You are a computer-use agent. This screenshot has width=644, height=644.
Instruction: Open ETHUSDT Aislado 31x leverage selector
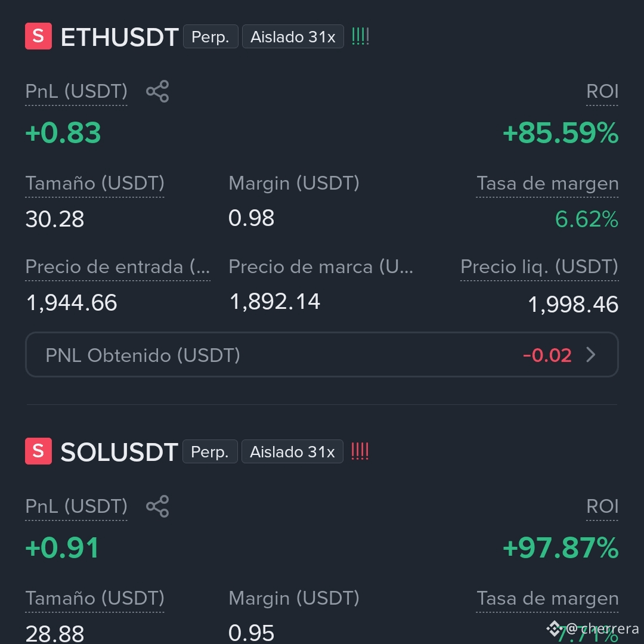pyautogui.click(x=293, y=36)
